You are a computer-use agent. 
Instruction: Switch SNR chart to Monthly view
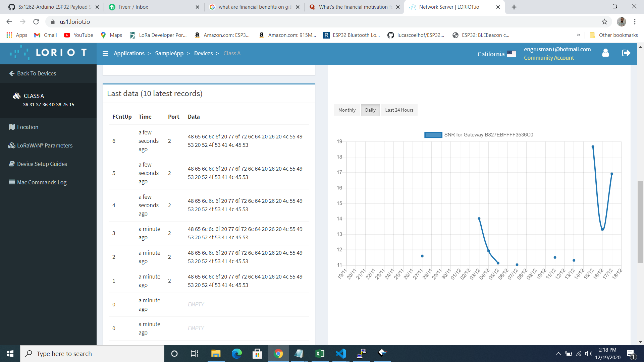point(347,110)
